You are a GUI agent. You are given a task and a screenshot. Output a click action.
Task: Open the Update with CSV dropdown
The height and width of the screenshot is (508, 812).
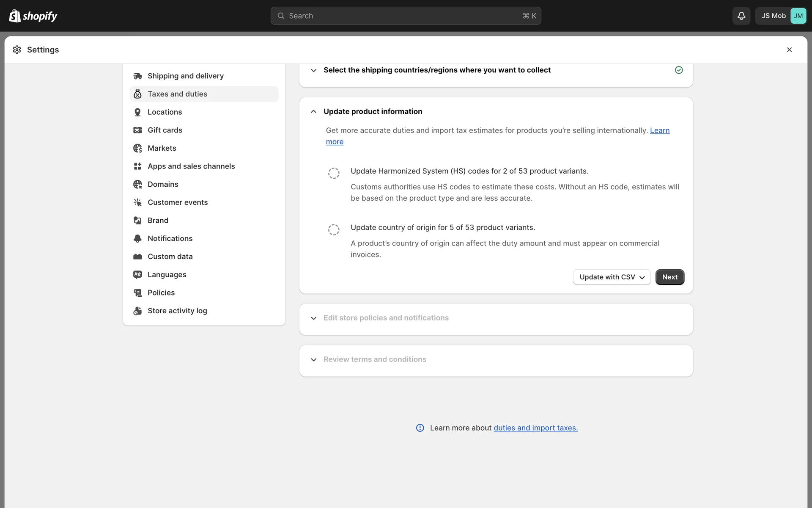(611, 277)
